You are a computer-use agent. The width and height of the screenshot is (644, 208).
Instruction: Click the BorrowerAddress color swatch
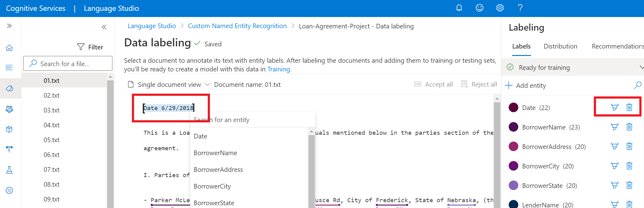[x=513, y=146]
